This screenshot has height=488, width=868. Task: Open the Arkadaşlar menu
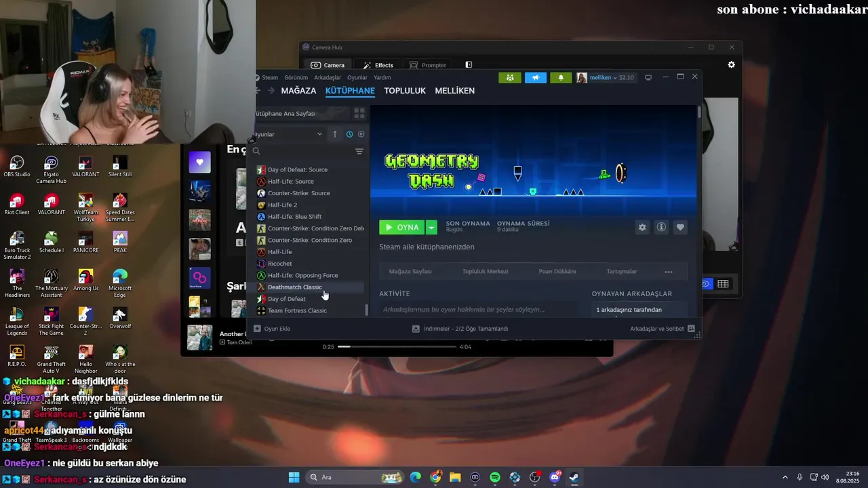(x=328, y=77)
